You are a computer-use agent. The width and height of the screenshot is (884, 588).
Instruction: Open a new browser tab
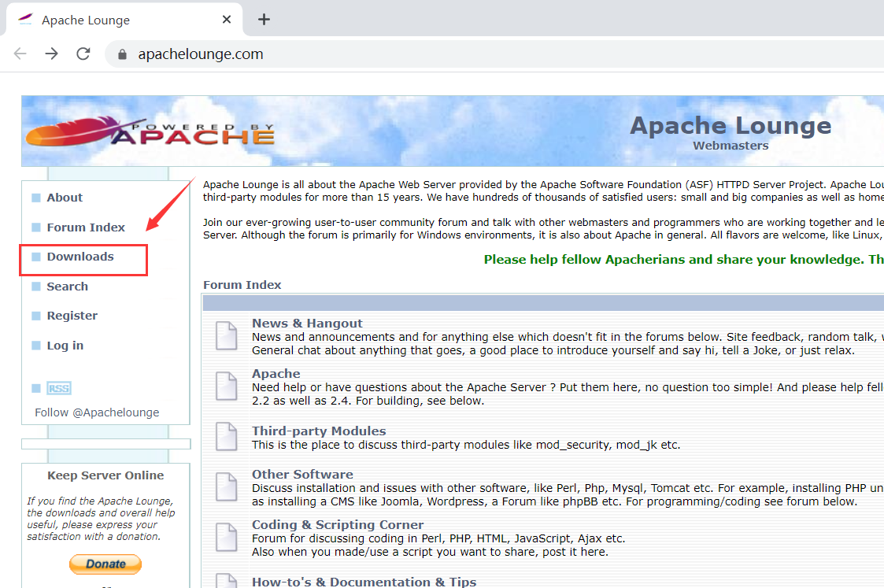pyautogui.click(x=264, y=19)
